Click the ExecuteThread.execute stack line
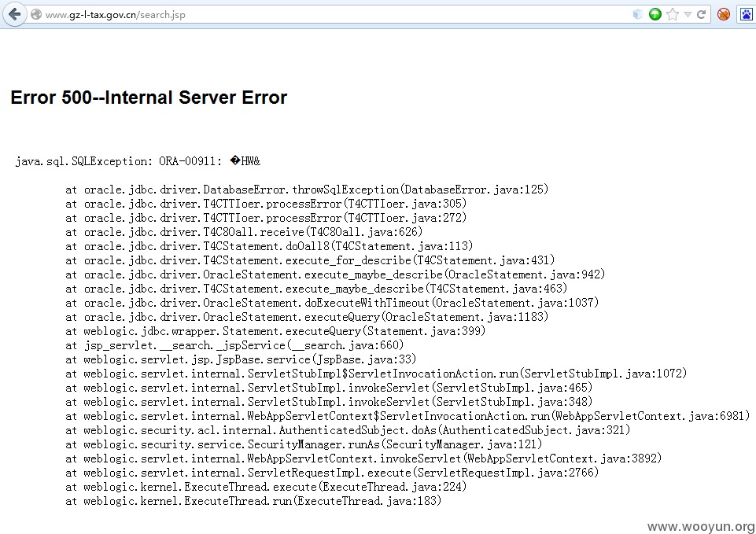Image resolution: width=756 pixels, height=534 pixels. coord(266,487)
